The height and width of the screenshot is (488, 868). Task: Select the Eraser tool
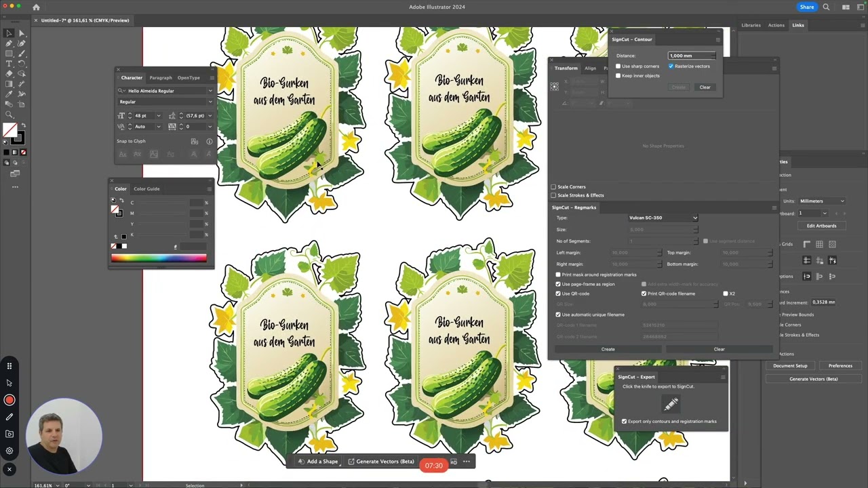9,74
